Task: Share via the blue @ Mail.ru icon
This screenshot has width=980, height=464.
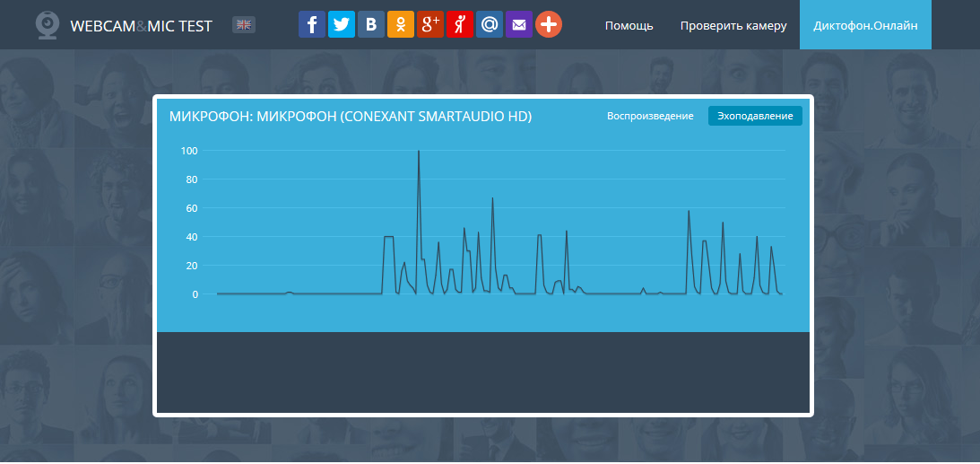Action: [x=489, y=25]
